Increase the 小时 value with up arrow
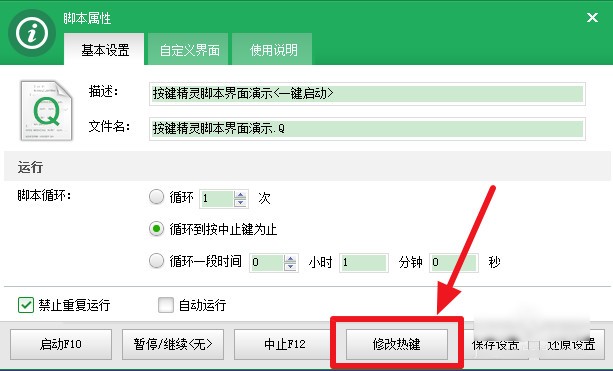This screenshot has height=371, width=613. click(290, 258)
